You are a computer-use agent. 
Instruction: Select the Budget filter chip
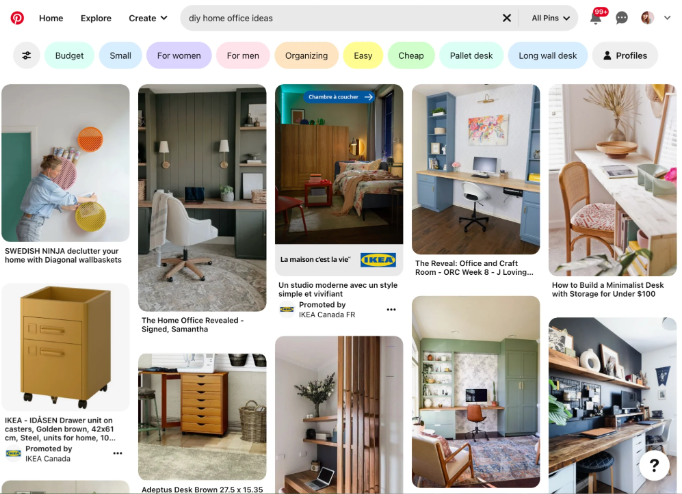(69, 56)
